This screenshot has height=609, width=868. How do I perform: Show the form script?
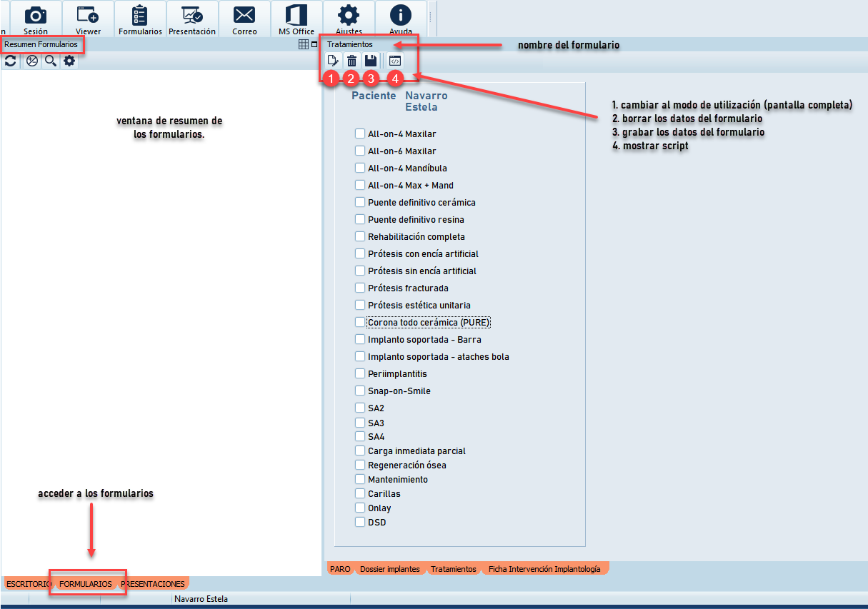[394, 61]
